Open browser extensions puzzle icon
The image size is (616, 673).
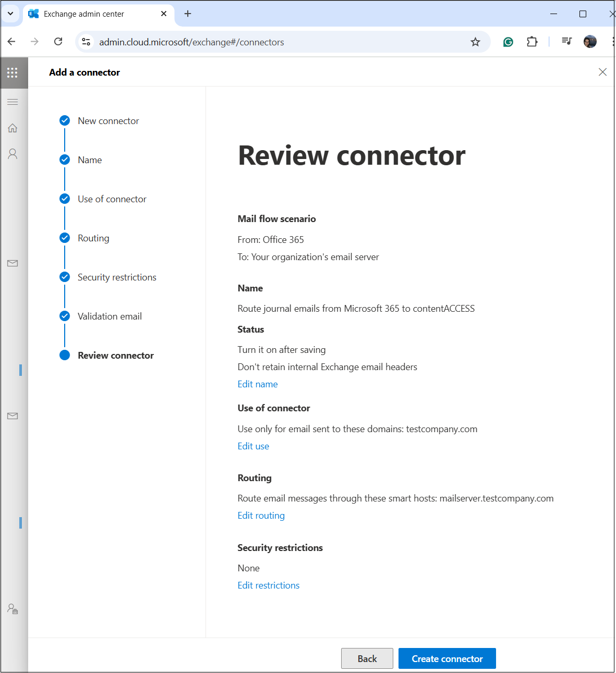pos(532,42)
